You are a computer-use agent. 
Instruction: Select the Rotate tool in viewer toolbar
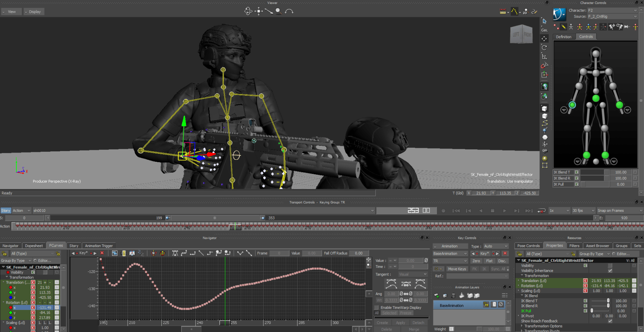tap(544, 47)
